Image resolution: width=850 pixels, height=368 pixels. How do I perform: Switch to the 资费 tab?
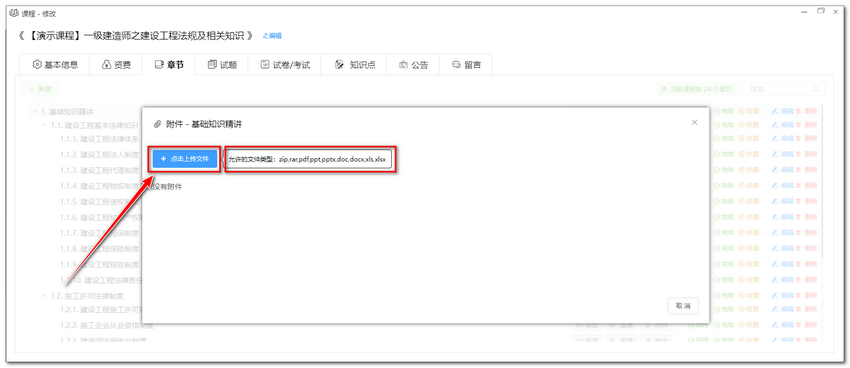116,64
